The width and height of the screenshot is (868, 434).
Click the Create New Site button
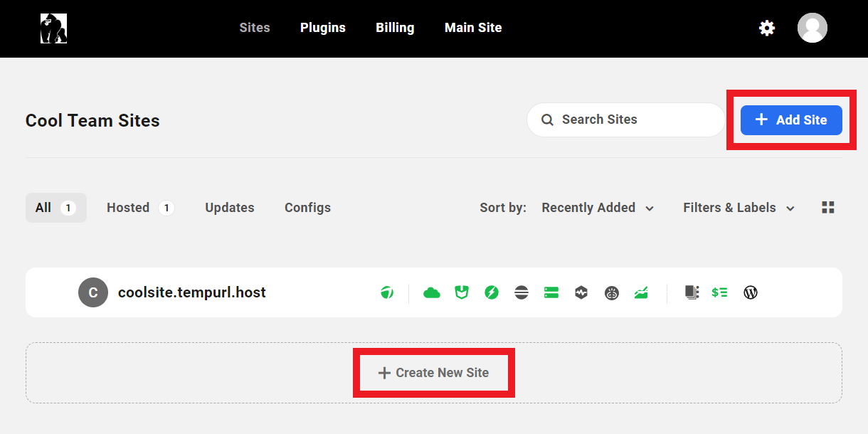tap(433, 372)
